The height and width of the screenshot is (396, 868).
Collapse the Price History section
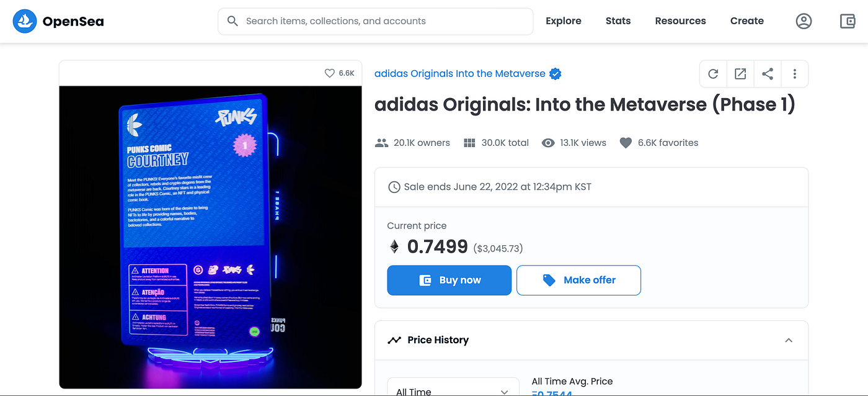[x=789, y=340]
